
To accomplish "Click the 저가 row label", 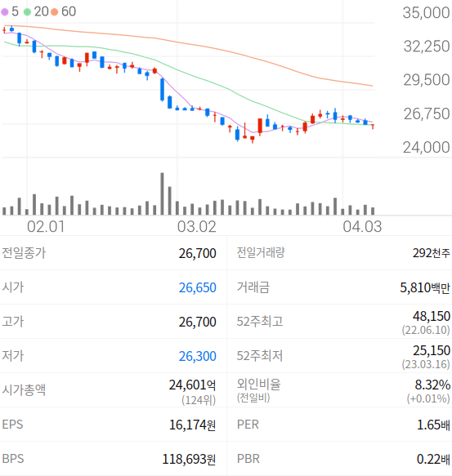I will 13,356.
